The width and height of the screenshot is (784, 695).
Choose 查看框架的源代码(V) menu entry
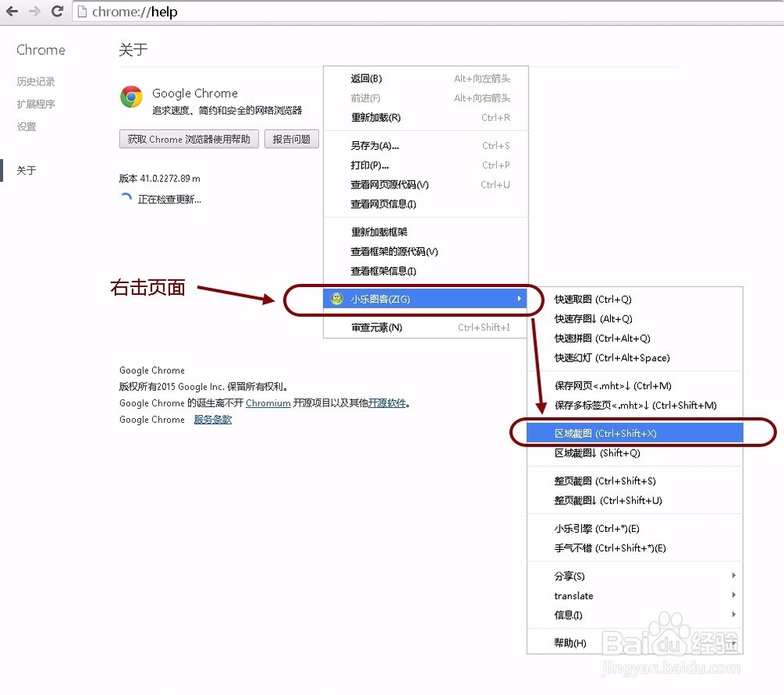pyautogui.click(x=426, y=251)
